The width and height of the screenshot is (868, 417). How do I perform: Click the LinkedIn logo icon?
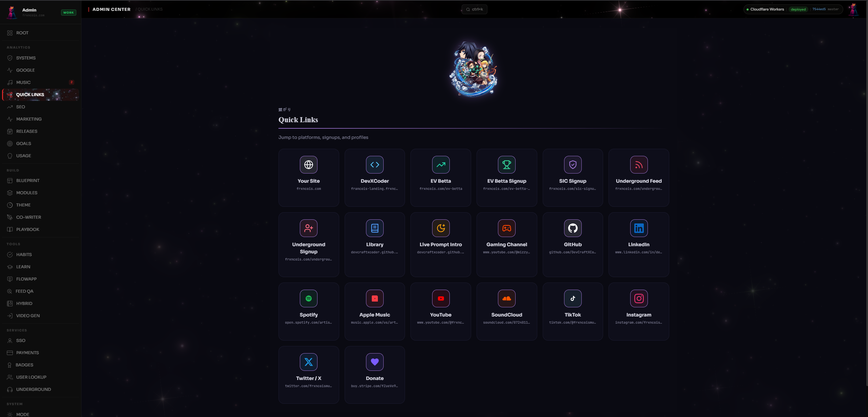click(x=639, y=228)
